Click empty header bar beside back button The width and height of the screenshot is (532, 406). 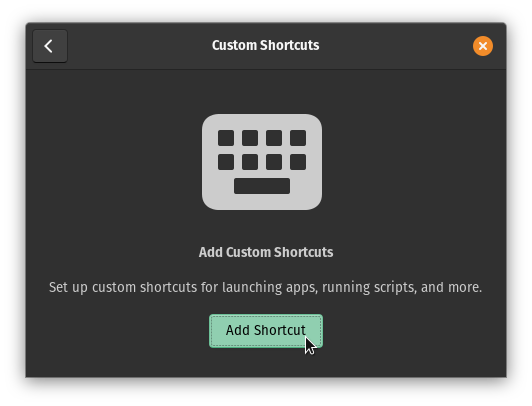pyautogui.click(x=136, y=46)
